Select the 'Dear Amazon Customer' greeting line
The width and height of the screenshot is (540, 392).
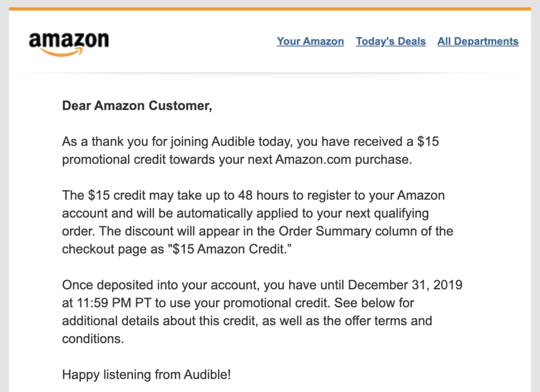click(137, 105)
